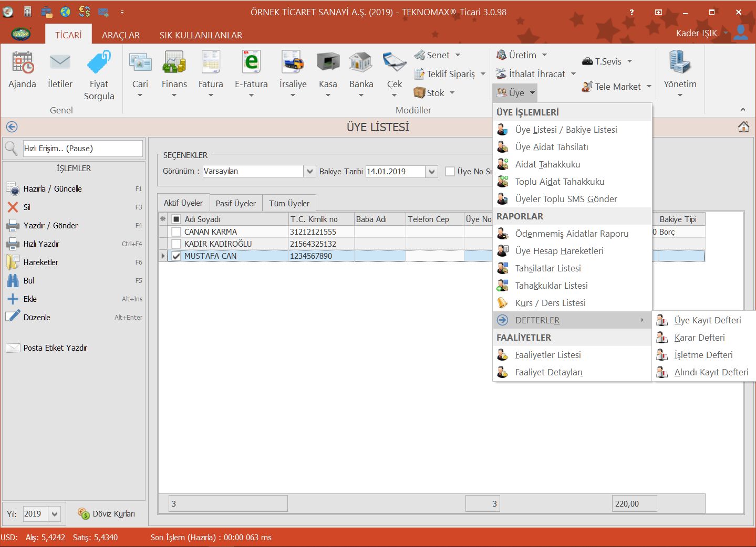756x547 pixels.
Task: Uncheck the MUSTAFA CAN row checkbox
Action: coord(177,256)
